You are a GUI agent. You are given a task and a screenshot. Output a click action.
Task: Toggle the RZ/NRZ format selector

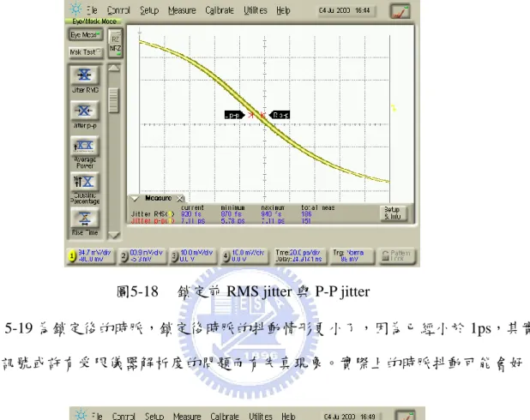pyautogui.click(x=115, y=44)
